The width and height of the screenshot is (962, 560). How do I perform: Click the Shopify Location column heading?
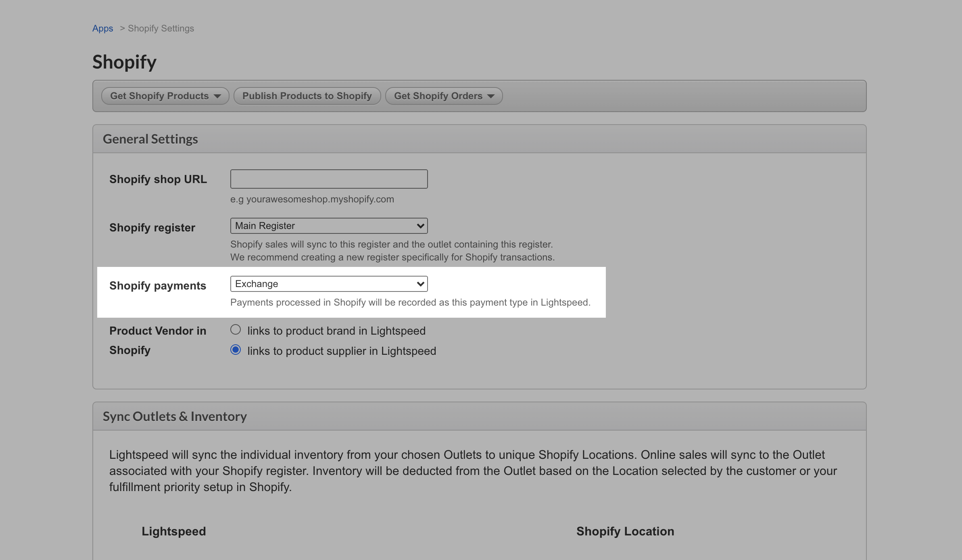click(625, 531)
